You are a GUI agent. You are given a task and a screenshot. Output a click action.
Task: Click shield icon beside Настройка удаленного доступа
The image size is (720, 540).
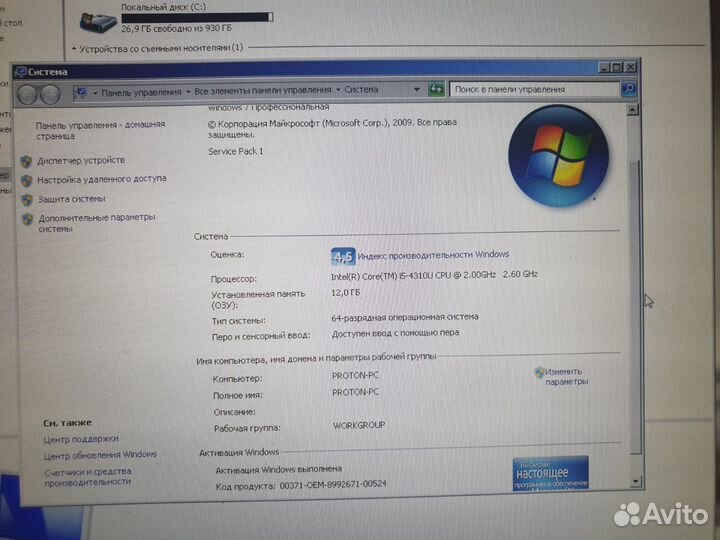coord(27,180)
